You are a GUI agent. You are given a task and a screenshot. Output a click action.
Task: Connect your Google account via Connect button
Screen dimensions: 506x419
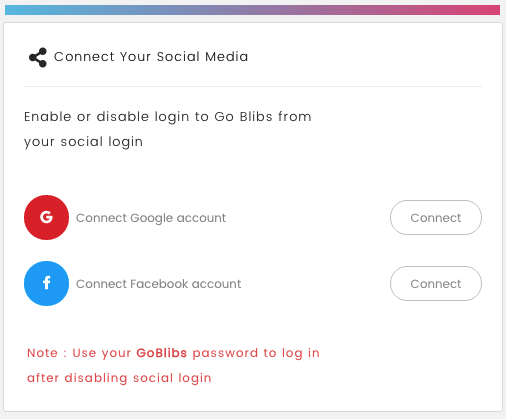click(x=436, y=217)
